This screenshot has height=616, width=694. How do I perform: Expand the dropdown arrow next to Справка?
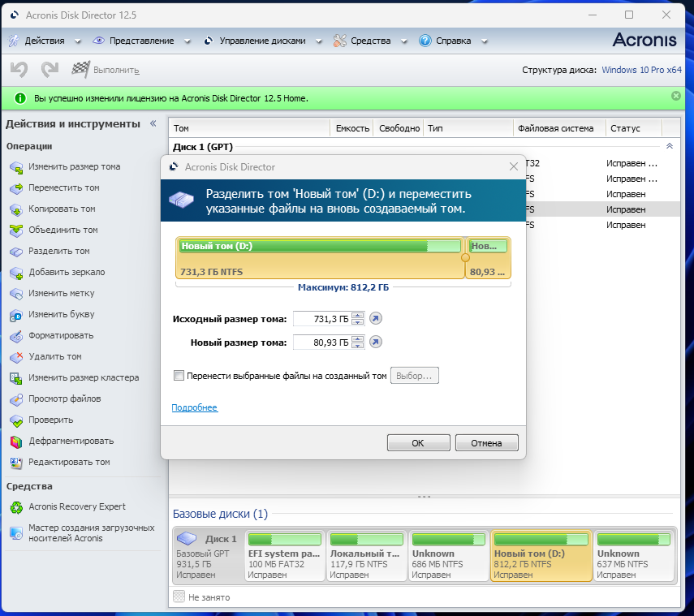click(485, 41)
